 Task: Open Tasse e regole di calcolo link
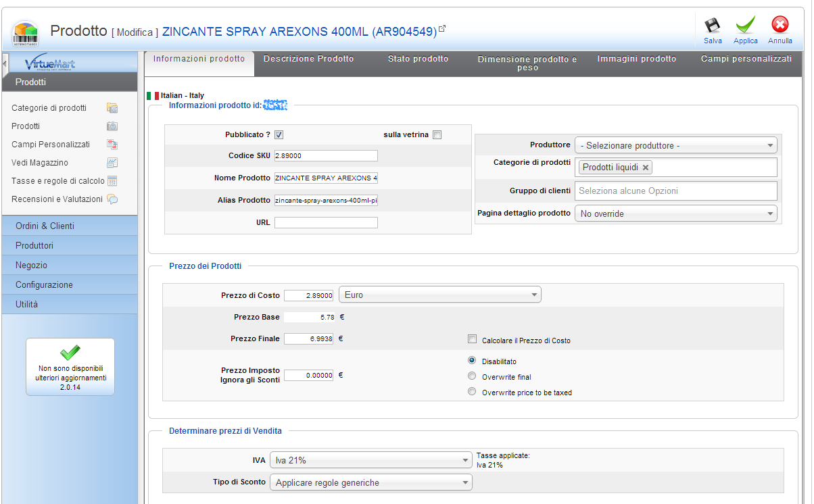coord(58,180)
